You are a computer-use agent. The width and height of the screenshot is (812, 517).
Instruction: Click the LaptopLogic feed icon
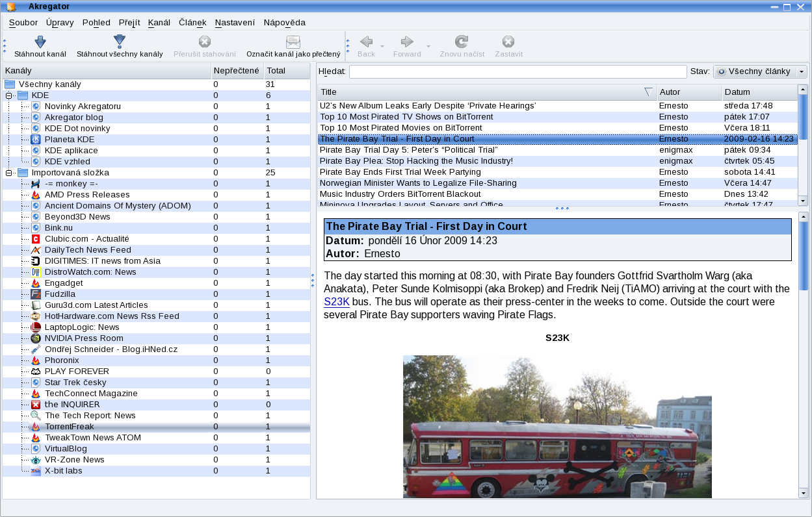coord(36,327)
